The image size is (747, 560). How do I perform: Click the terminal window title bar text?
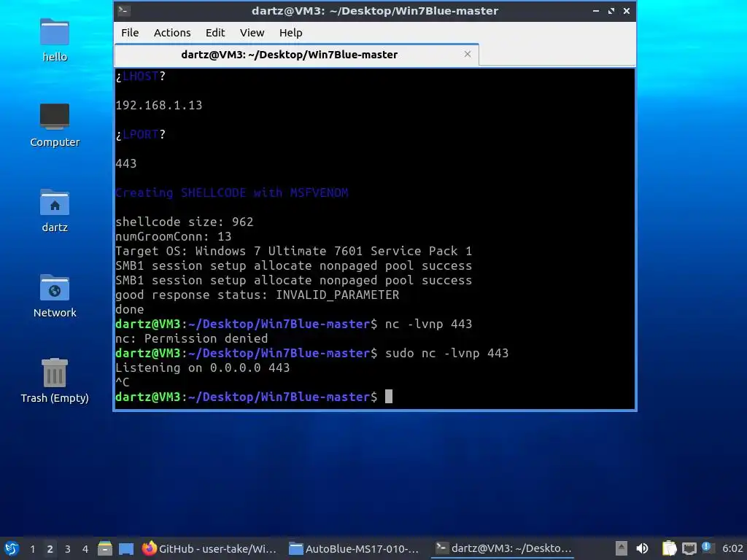(x=375, y=11)
